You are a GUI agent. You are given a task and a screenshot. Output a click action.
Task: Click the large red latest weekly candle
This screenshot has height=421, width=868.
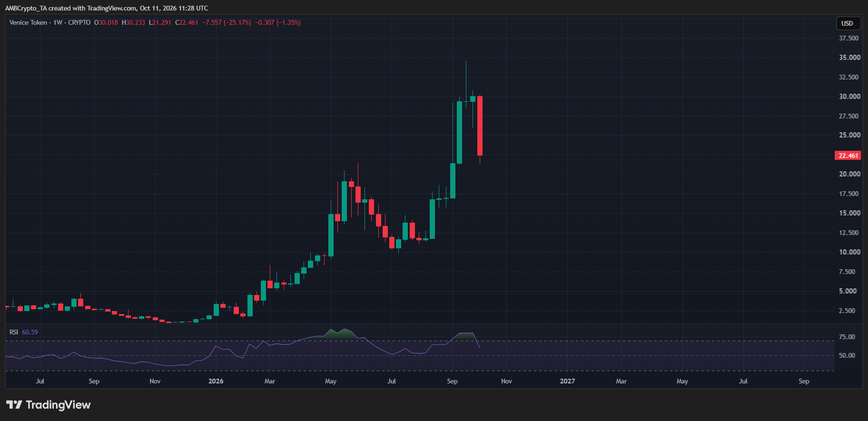point(480,126)
